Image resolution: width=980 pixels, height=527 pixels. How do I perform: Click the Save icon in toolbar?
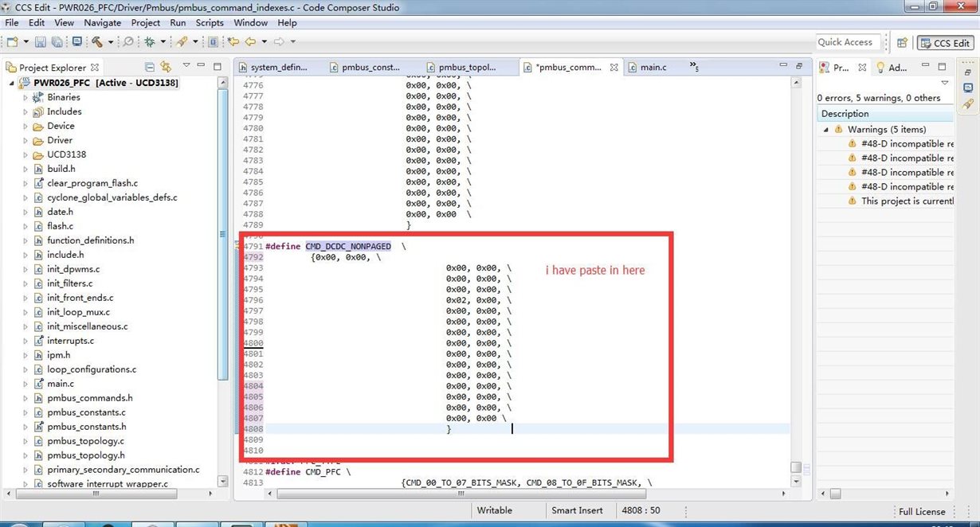[41, 41]
